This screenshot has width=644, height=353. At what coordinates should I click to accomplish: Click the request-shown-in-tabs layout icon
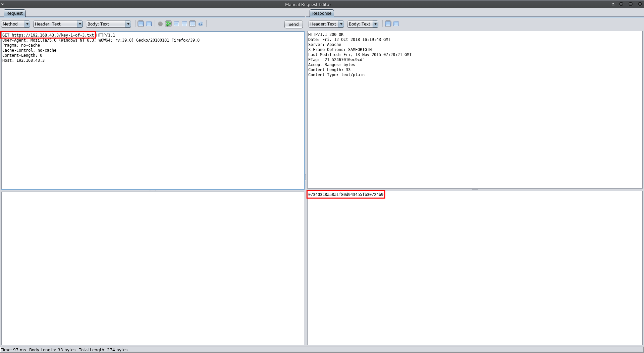[176, 24]
